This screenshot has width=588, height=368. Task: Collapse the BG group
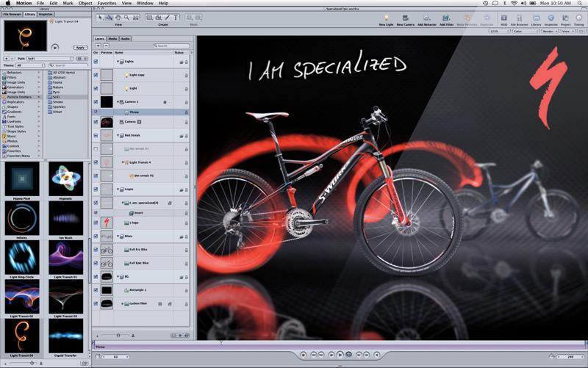click(118, 277)
